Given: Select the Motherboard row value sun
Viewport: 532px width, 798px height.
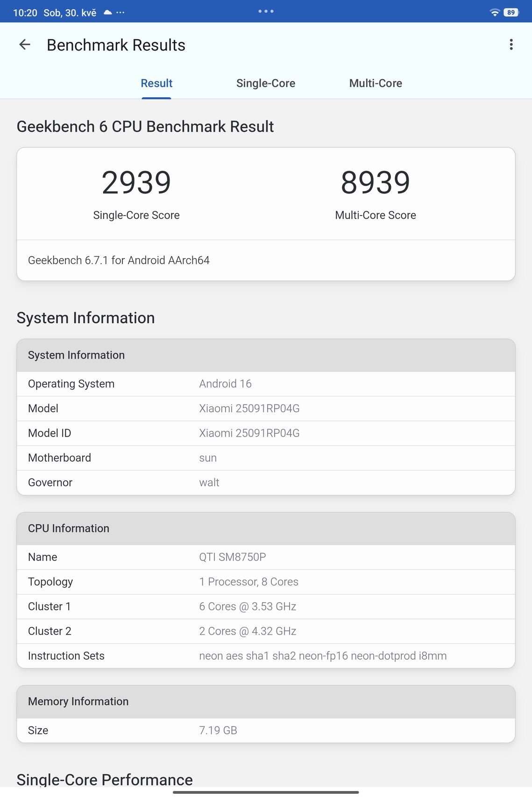Looking at the screenshot, I should click(x=208, y=458).
